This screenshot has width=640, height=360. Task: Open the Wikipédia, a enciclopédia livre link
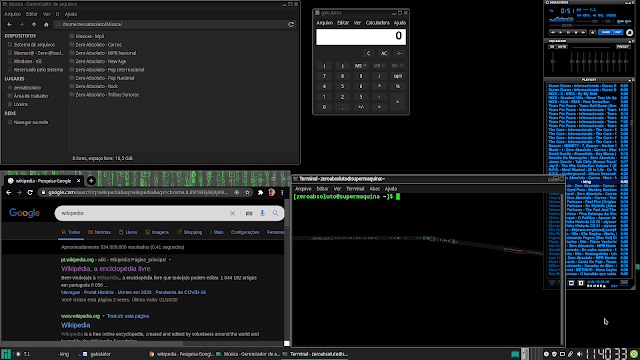(x=106, y=269)
